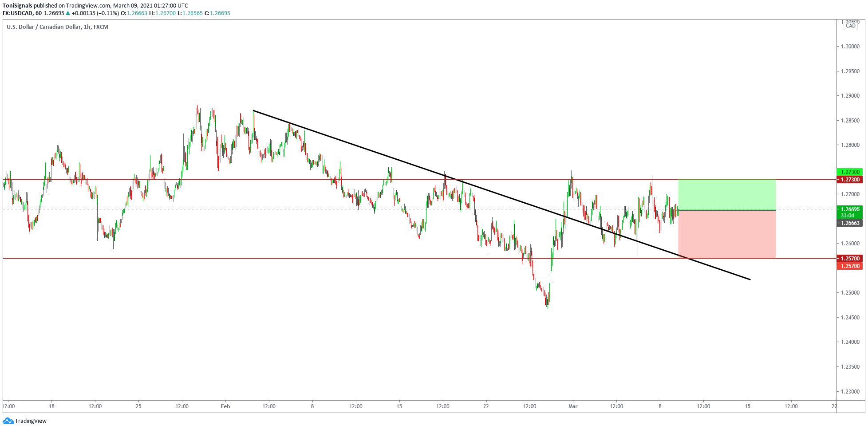Image resolution: width=868 pixels, height=429 pixels.
Task: Select the green profit target zone
Action: tap(726, 195)
